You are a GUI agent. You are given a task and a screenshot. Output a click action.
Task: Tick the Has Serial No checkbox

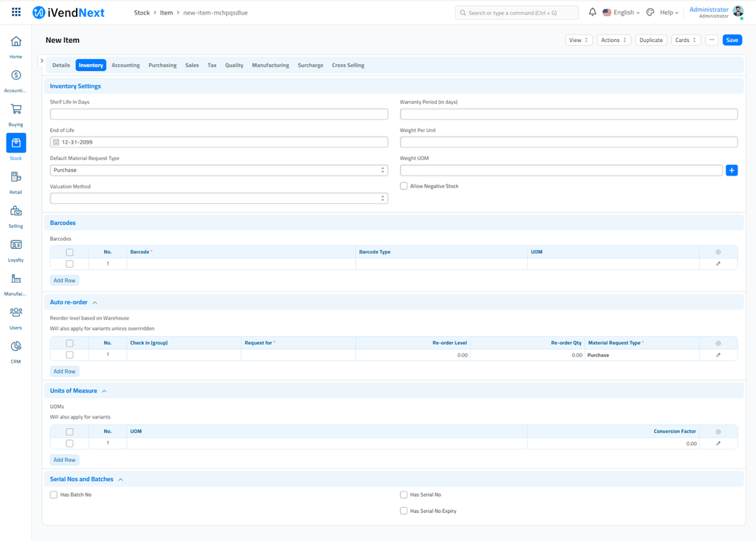(404, 495)
